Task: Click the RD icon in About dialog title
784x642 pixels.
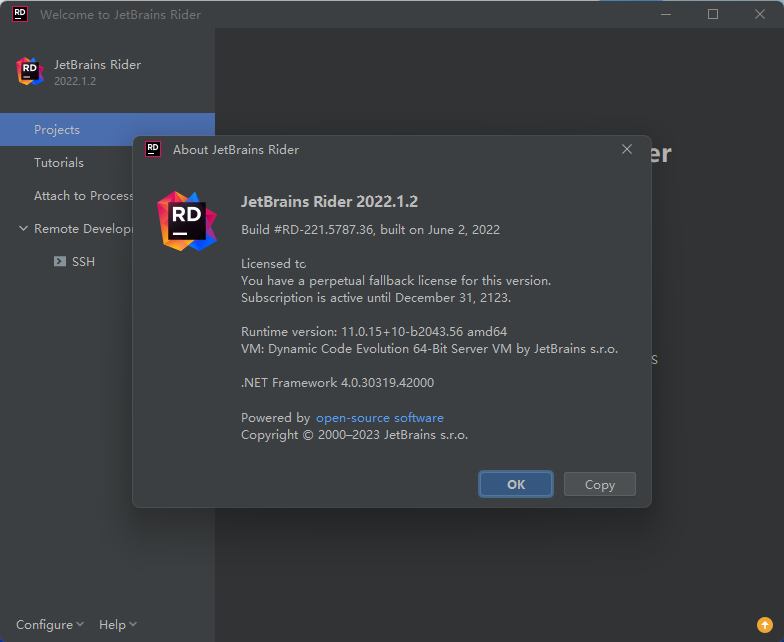Action: 153,149
